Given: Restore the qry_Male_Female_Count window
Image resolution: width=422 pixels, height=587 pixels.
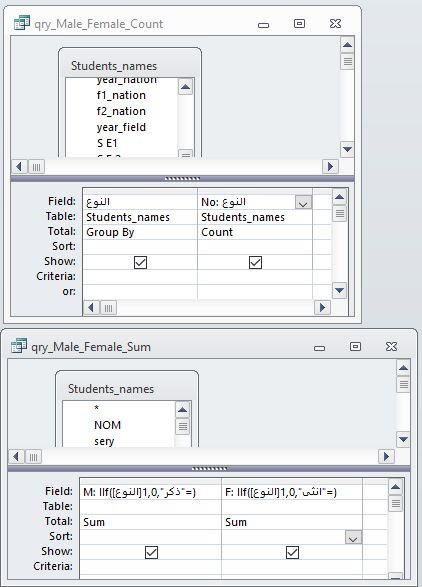Looking at the screenshot, I should coord(299,24).
